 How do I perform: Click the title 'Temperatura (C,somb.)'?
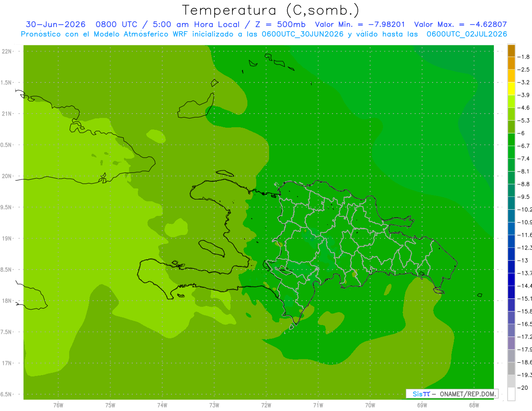pyautogui.click(x=271, y=10)
